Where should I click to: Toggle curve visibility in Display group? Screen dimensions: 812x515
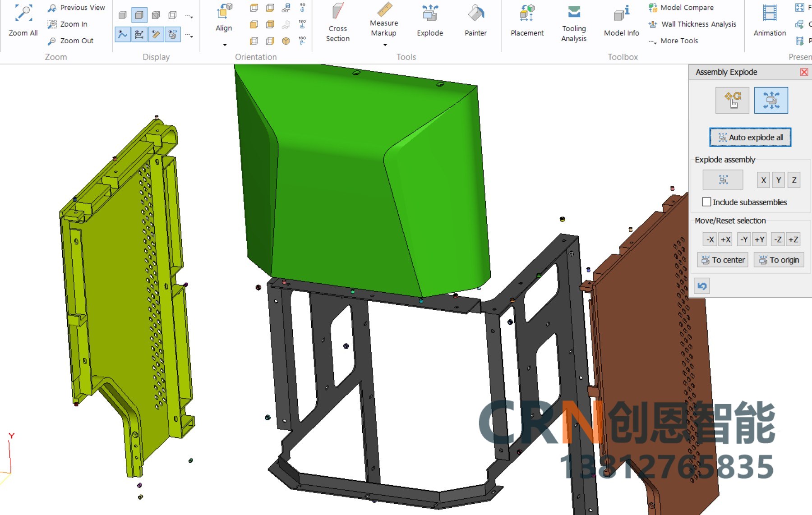click(122, 34)
